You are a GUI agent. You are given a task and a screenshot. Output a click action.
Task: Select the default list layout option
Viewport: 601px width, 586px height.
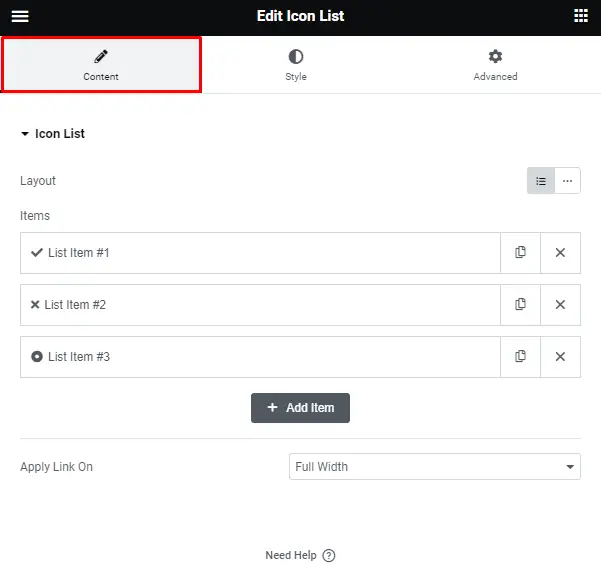point(541,181)
